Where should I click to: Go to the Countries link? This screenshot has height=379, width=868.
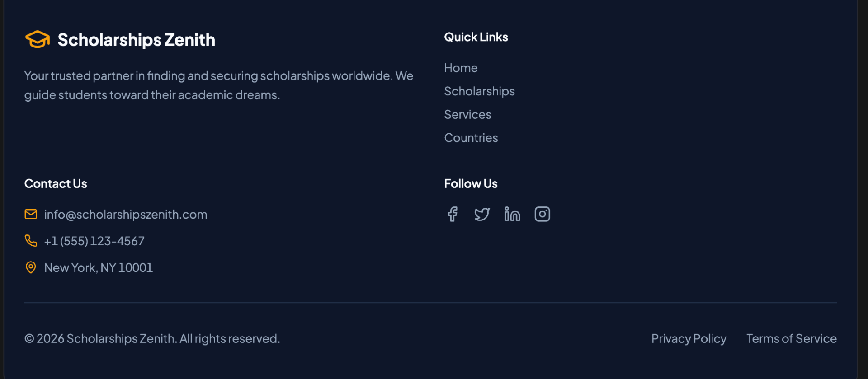point(471,138)
